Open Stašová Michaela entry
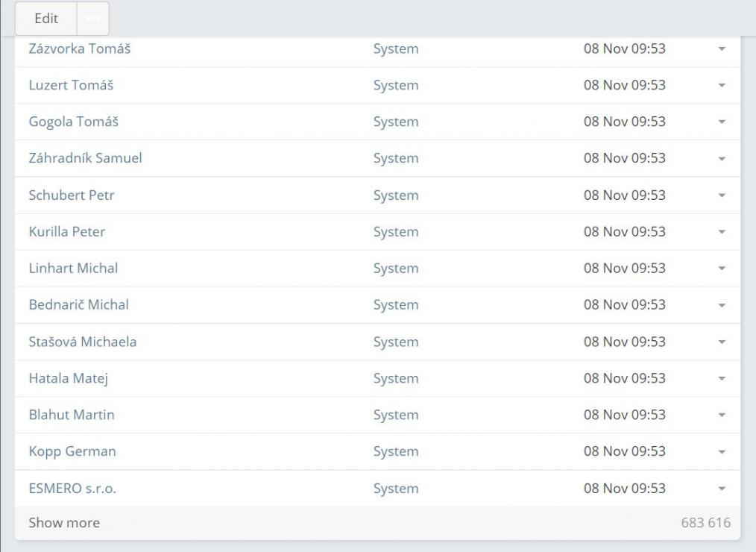The height and width of the screenshot is (552, 756). point(82,342)
